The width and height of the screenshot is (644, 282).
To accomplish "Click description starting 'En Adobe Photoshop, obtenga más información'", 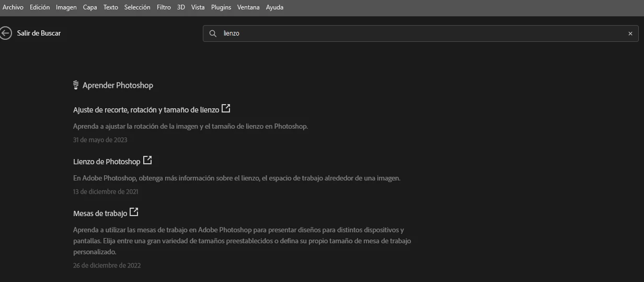I will (x=237, y=178).
